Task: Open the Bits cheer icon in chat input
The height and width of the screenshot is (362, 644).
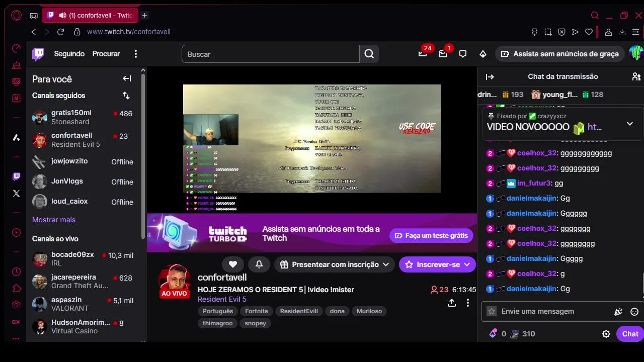Action: [618, 312]
